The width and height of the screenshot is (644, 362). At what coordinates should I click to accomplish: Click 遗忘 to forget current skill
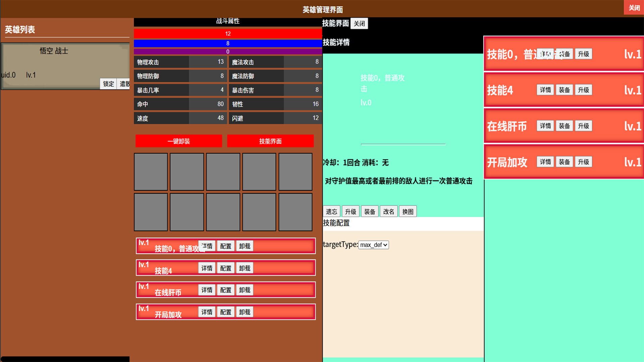[331, 211]
